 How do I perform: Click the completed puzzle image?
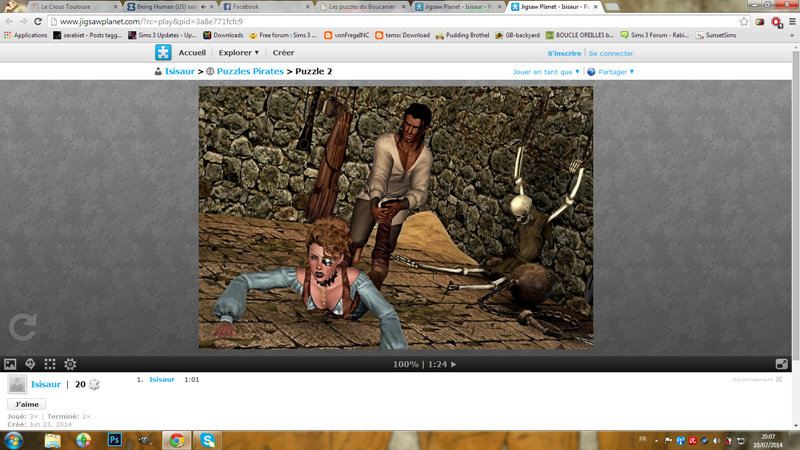pyautogui.click(x=396, y=217)
